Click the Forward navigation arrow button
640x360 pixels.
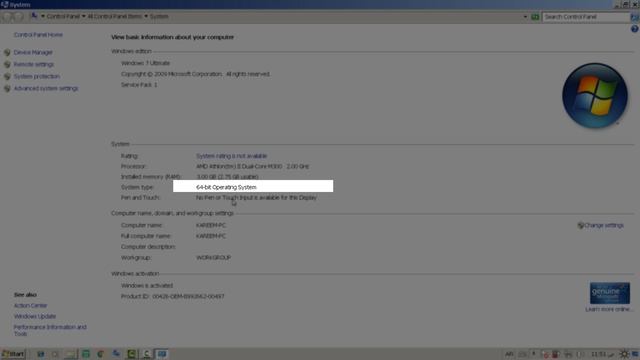pos(19,16)
